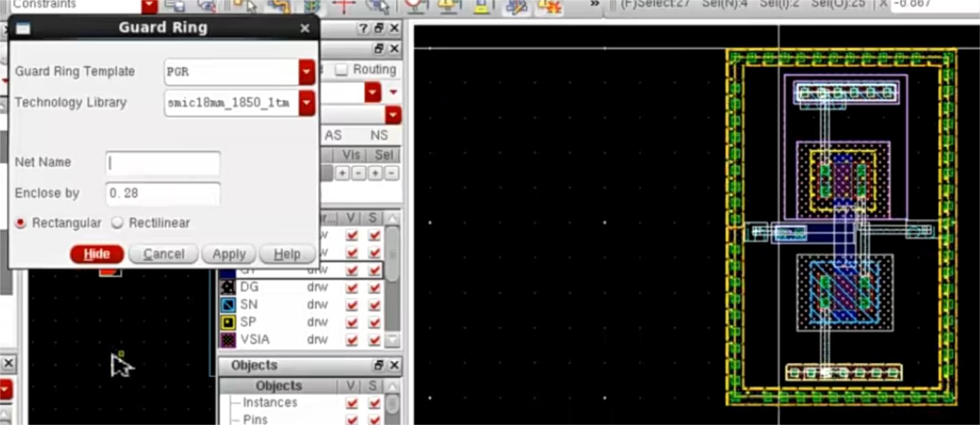Open the Constraints dropdown arrow
Image resolution: width=980 pixels, height=425 pixels.
point(149,5)
